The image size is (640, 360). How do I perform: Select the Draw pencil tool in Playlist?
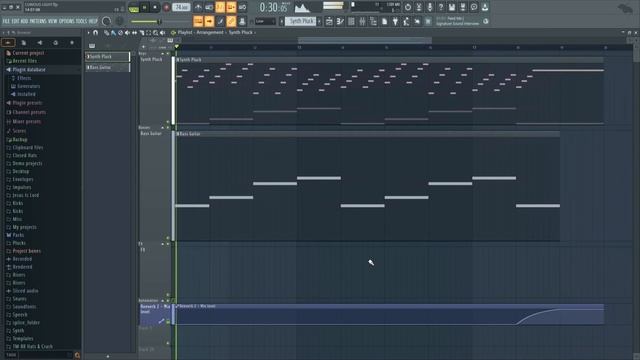[x=106, y=33]
